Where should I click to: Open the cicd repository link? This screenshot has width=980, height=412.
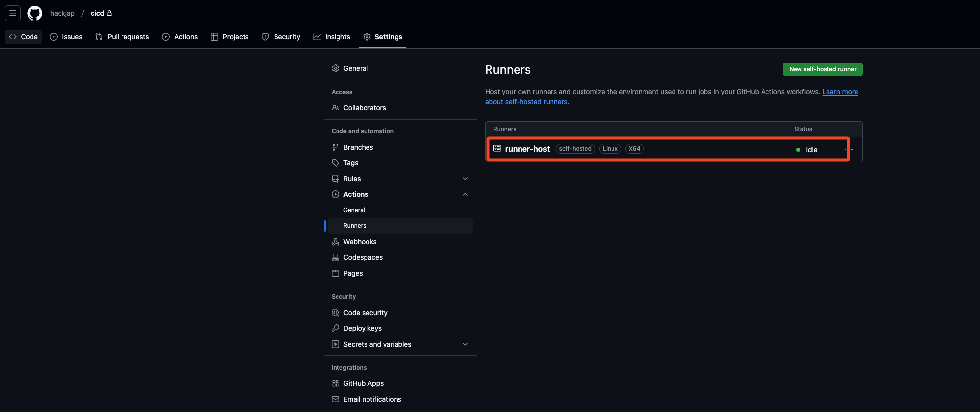[97, 13]
